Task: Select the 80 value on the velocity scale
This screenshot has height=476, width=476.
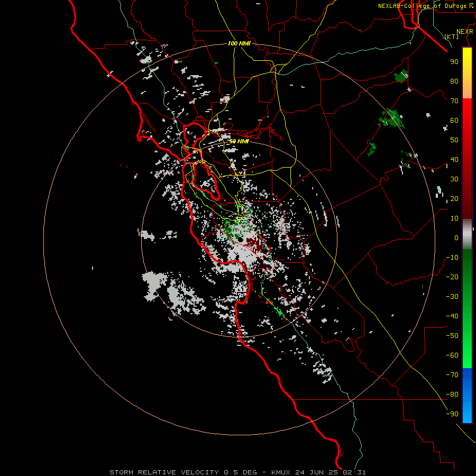Action: pyautogui.click(x=454, y=81)
